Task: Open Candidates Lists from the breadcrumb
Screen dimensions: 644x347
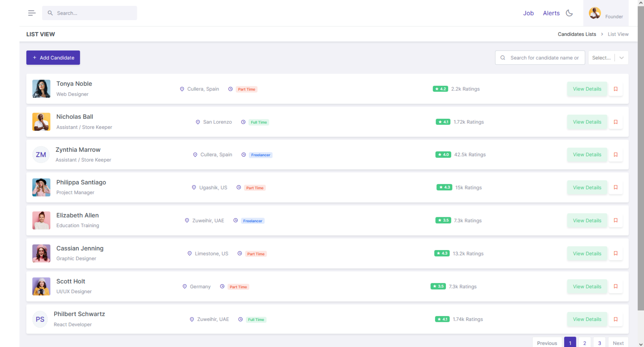Action: (x=577, y=34)
